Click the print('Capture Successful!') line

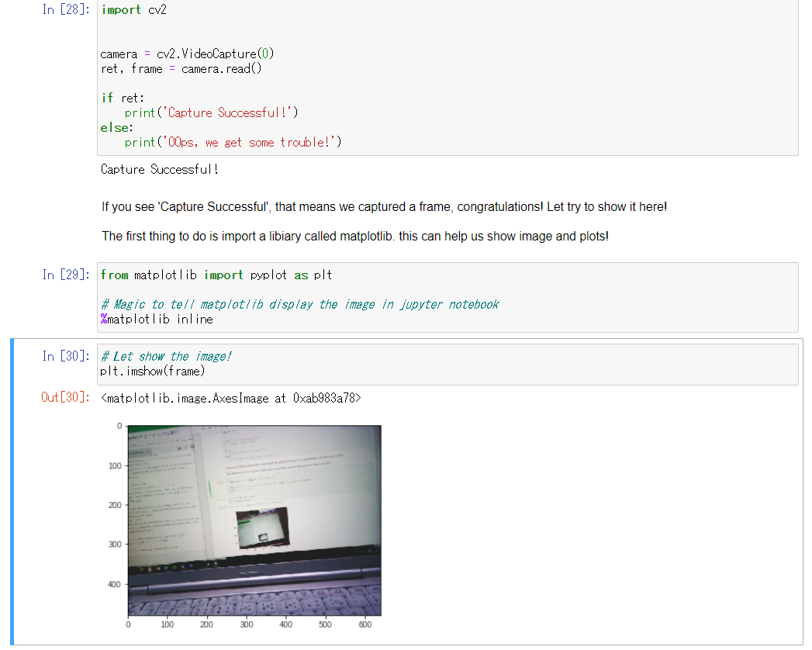click(211, 113)
